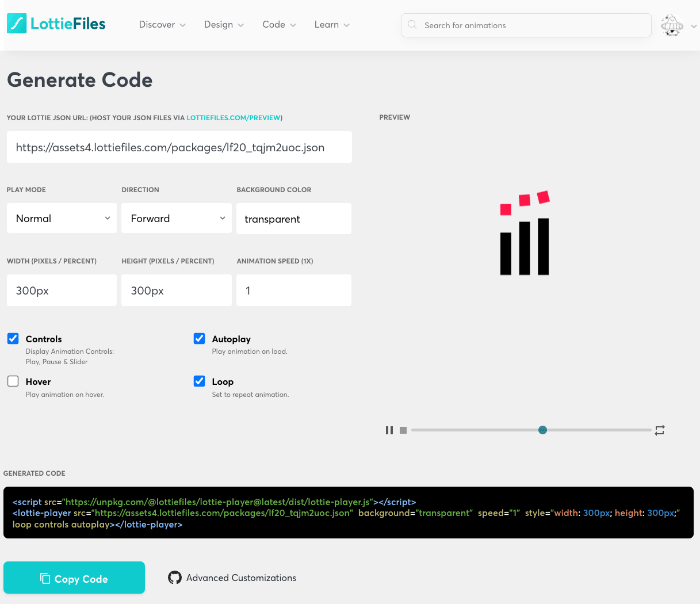Uncheck the Autoplay checkbox
700x604 pixels.
pyautogui.click(x=199, y=338)
